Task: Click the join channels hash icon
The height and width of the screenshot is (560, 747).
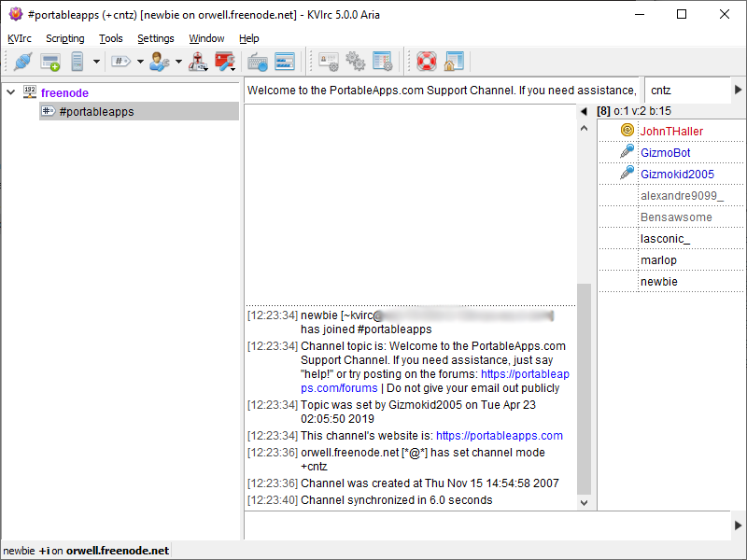Action: [120, 63]
